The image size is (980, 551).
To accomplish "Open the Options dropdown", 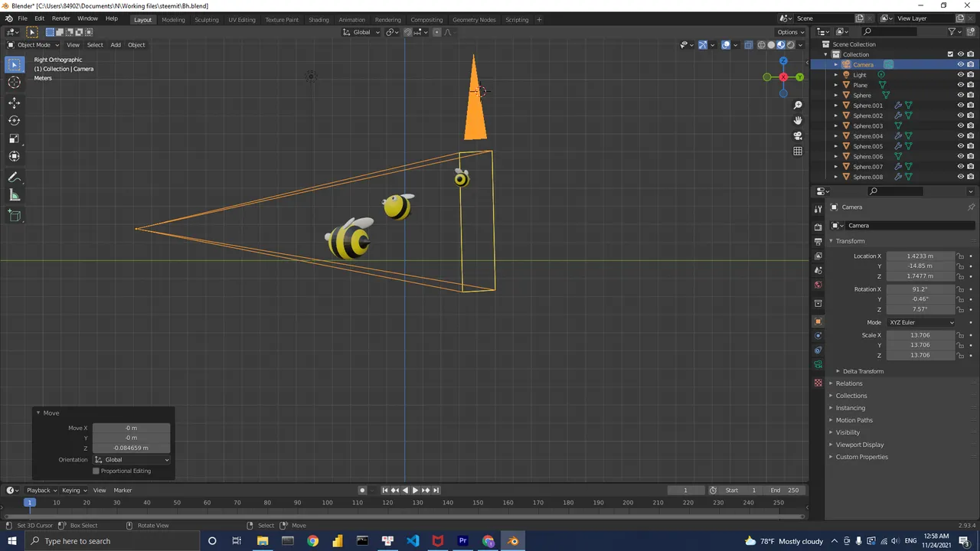I will point(791,32).
